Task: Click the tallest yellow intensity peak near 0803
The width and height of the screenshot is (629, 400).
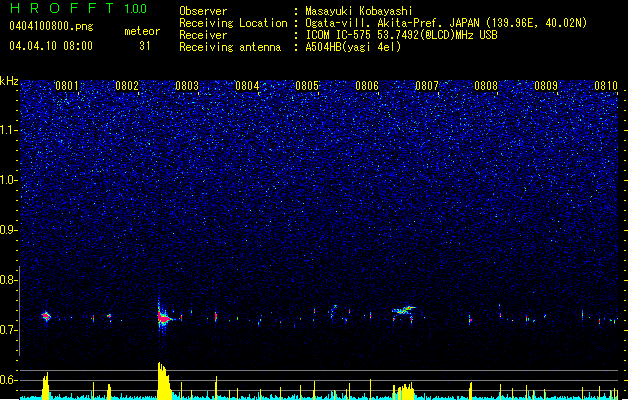Action: (164, 381)
